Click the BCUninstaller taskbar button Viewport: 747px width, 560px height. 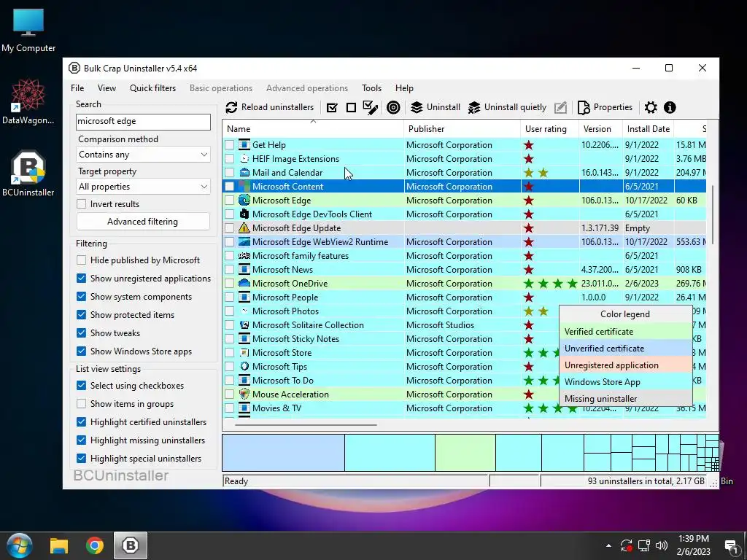131,545
